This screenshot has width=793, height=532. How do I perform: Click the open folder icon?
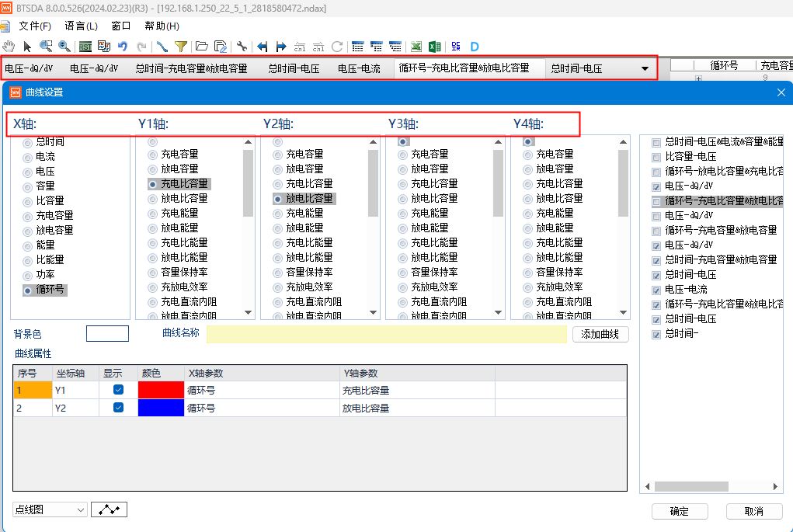(201, 47)
